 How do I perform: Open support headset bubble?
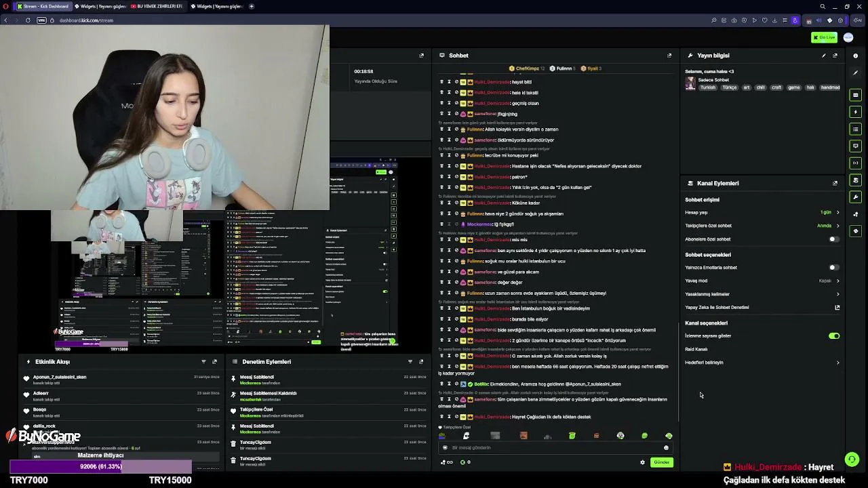click(852, 459)
